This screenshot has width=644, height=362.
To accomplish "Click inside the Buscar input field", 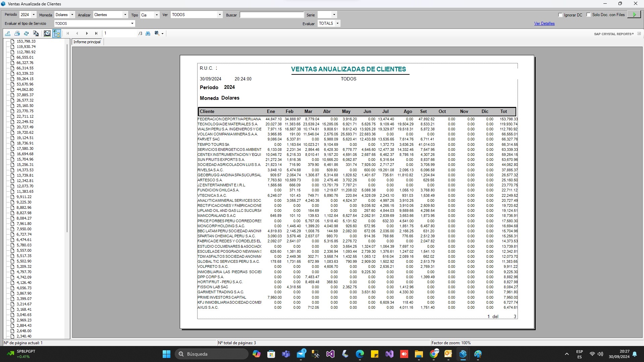I will [272, 15].
